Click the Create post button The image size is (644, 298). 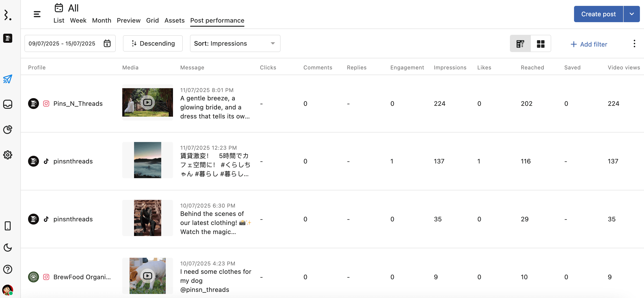tap(598, 14)
